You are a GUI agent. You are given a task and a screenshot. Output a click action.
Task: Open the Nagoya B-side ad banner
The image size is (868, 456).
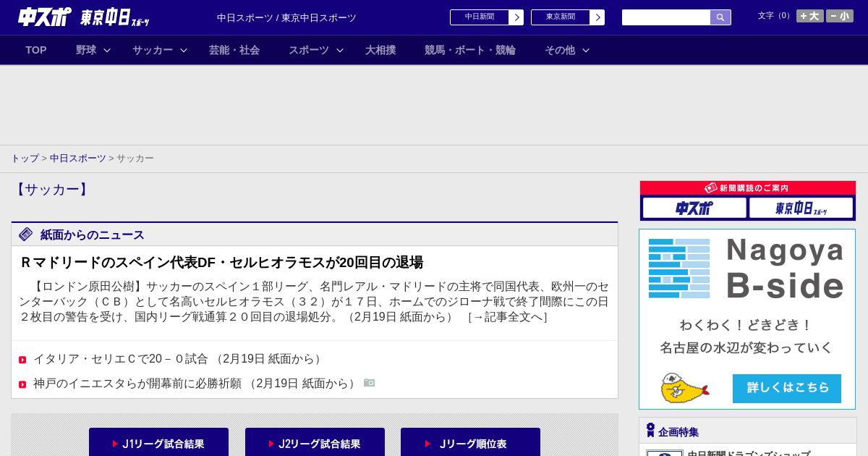(x=747, y=319)
